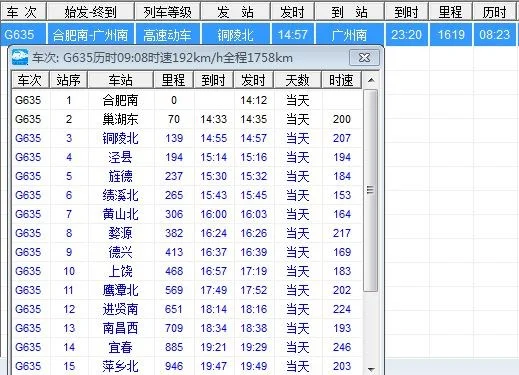Sort main list by 始发-终到 header
This screenshot has width=519, height=375.
coord(90,12)
